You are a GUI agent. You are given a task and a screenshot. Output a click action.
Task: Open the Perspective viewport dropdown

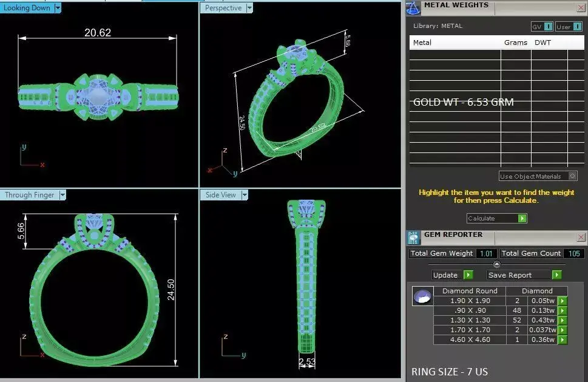pos(249,8)
